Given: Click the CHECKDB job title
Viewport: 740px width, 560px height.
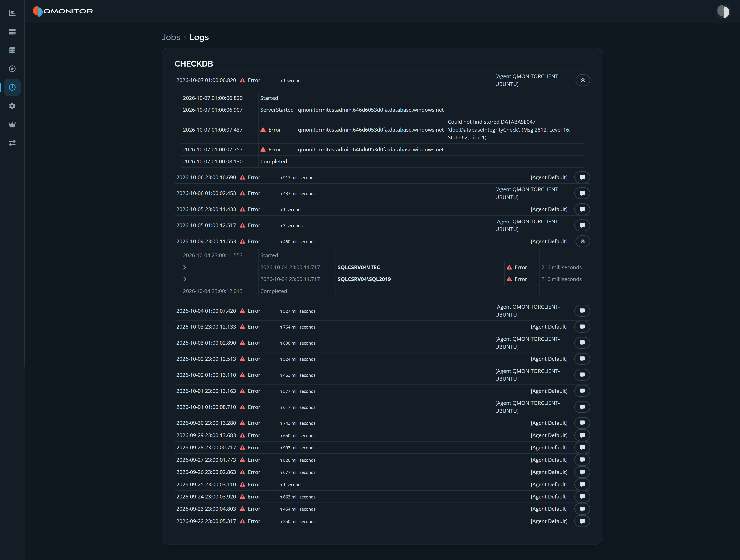Looking at the screenshot, I should point(194,63).
